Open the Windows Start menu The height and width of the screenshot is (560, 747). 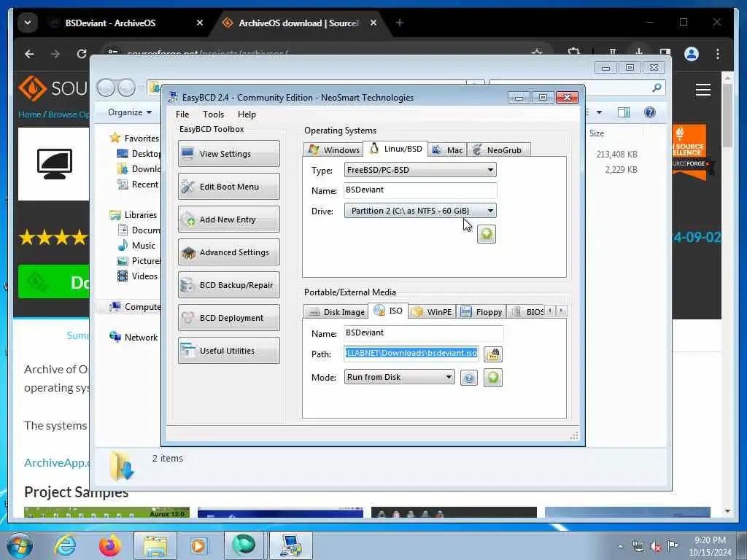tap(20, 545)
